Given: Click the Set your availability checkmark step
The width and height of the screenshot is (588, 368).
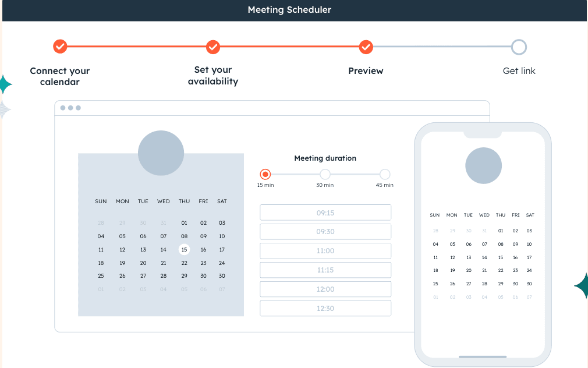Looking at the screenshot, I should coord(213,47).
